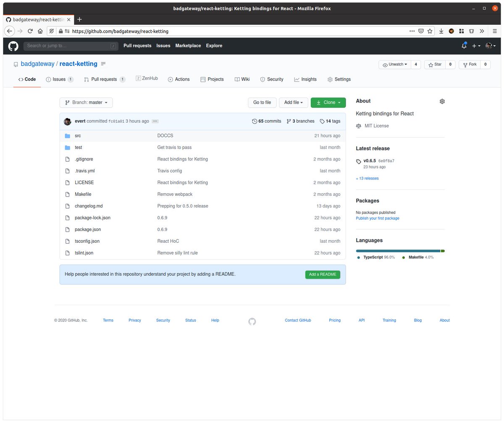Open the 14 tags link

point(330,121)
